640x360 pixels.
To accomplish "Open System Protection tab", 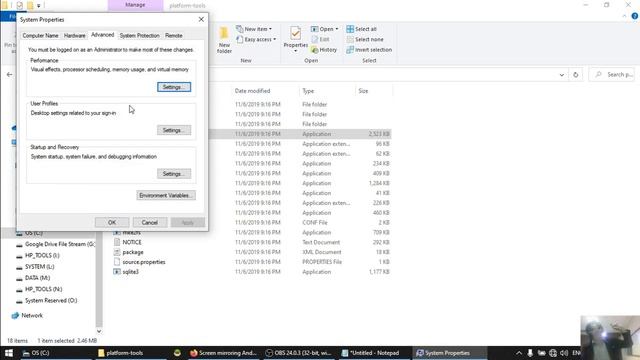I will (x=140, y=36).
